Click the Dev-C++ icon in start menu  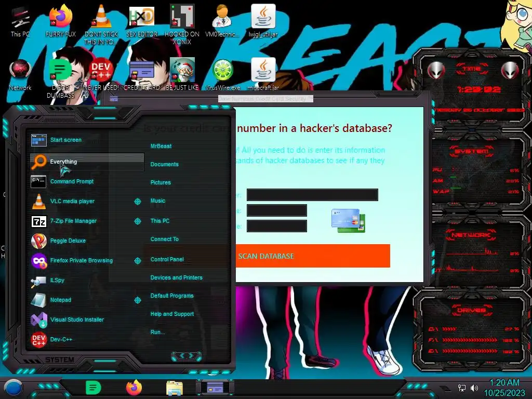38,340
